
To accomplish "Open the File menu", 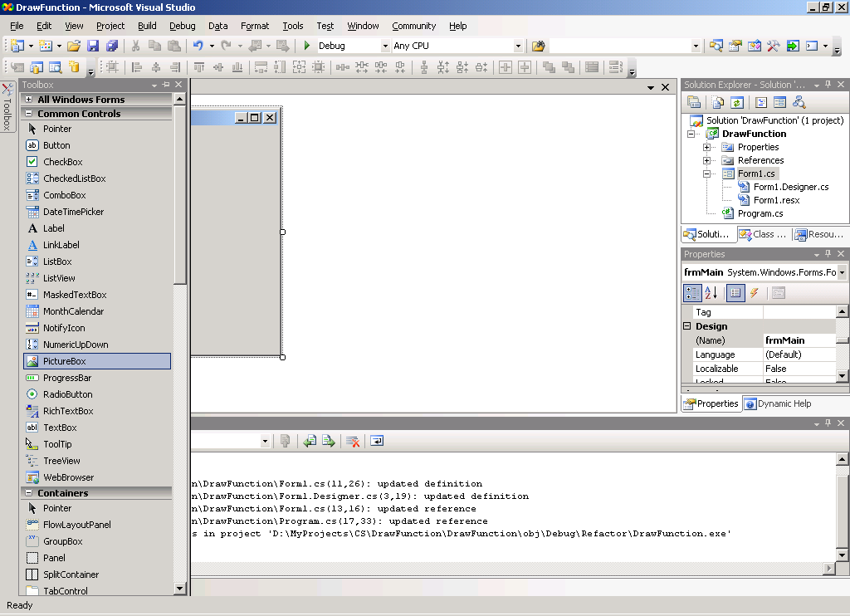I will (x=17, y=26).
